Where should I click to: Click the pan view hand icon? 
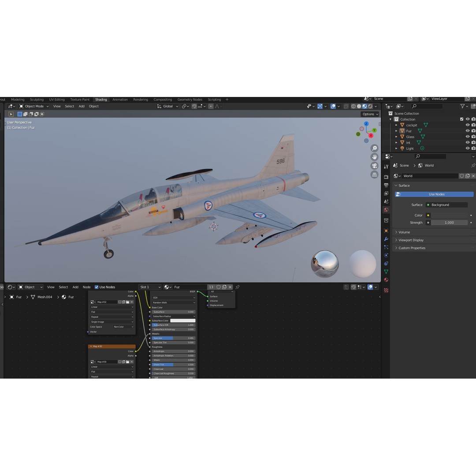pyautogui.click(x=374, y=157)
